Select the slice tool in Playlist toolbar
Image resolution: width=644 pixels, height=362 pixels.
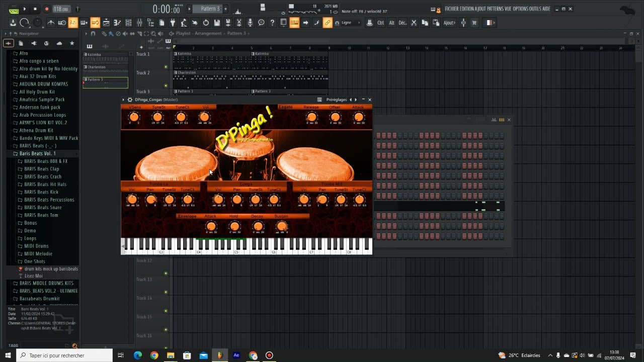[139, 34]
